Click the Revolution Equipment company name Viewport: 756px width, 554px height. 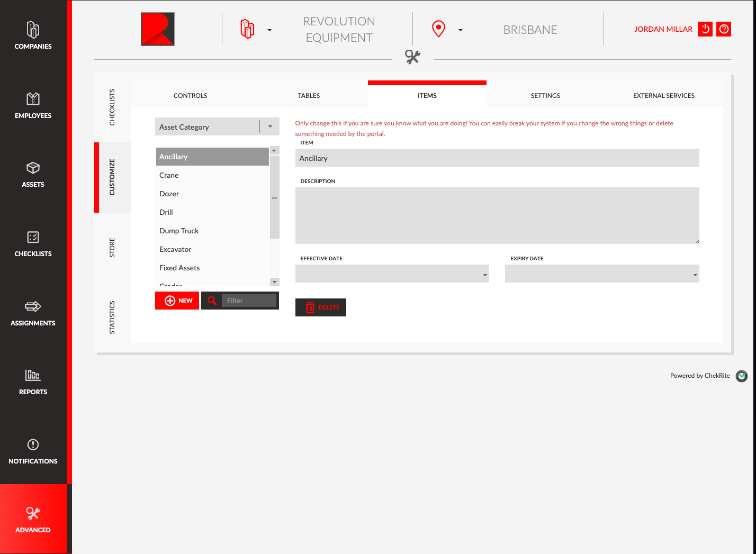pyautogui.click(x=339, y=30)
